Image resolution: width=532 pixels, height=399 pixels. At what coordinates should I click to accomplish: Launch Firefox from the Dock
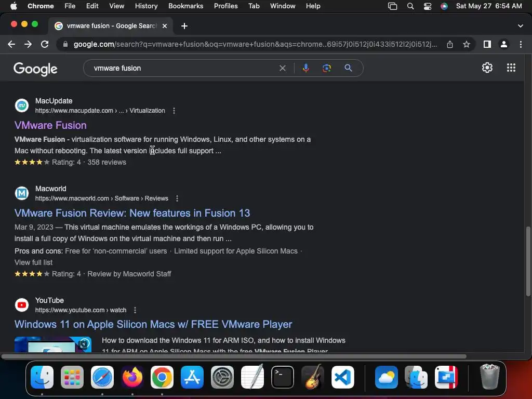point(132,377)
